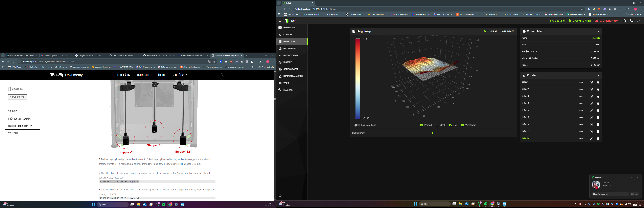Click the home-all-axes icon in Heightmap header
The image size is (644, 208).
tap(484, 31)
